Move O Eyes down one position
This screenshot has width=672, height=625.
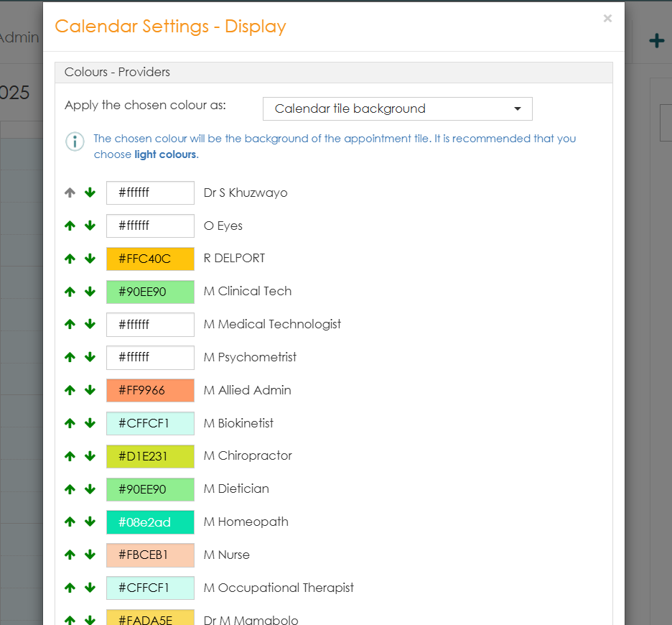coord(90,226)
